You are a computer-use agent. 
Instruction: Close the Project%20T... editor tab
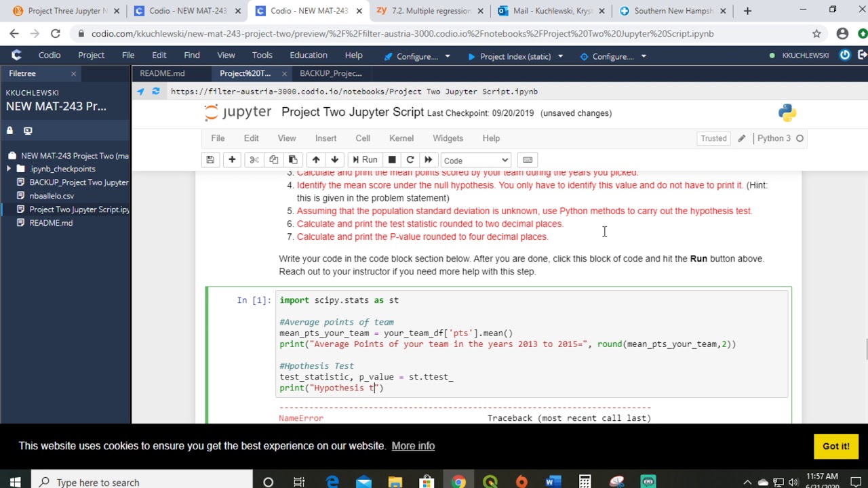click(x=284, y=73)
